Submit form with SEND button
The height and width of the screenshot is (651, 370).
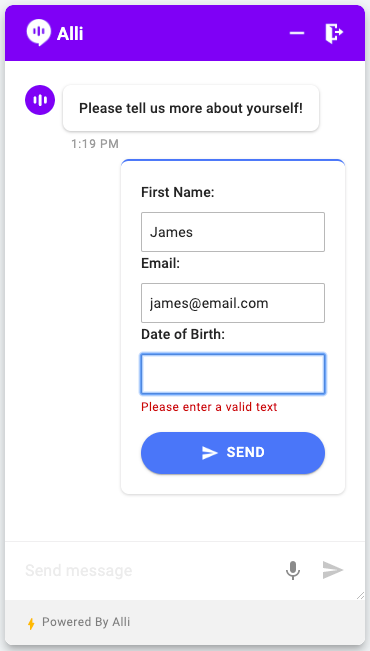(233, 453)
